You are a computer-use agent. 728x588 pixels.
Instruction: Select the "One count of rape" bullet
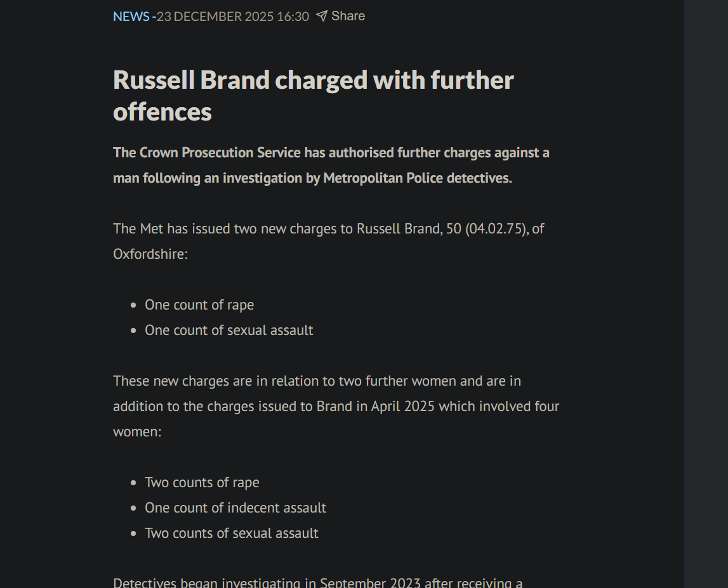pyautogui.click(x=199, y=305)
